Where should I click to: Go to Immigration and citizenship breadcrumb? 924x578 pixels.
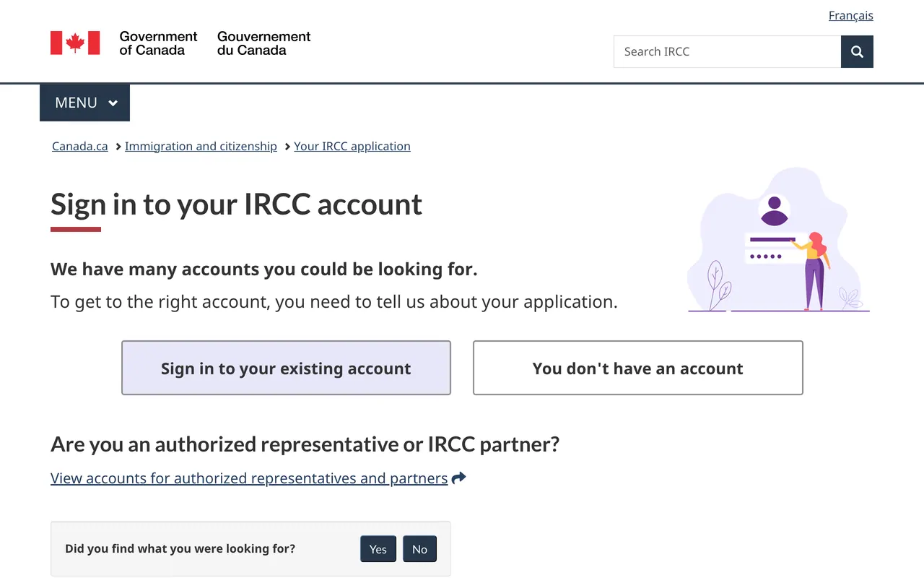tap(201, 146)
